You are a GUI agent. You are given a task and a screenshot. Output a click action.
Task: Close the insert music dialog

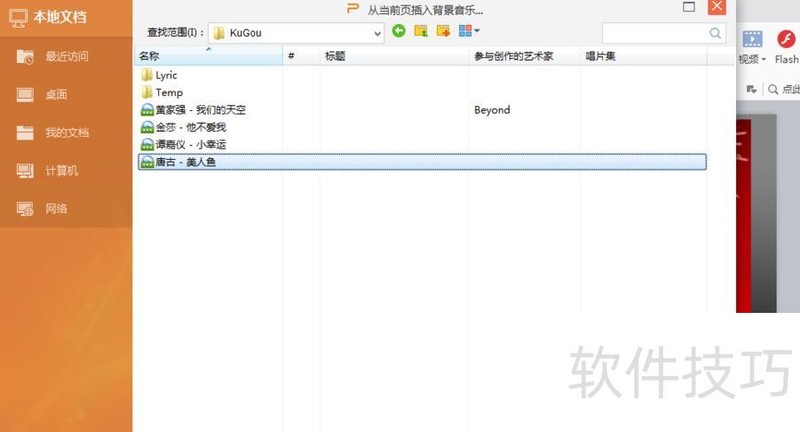(717, 7)
